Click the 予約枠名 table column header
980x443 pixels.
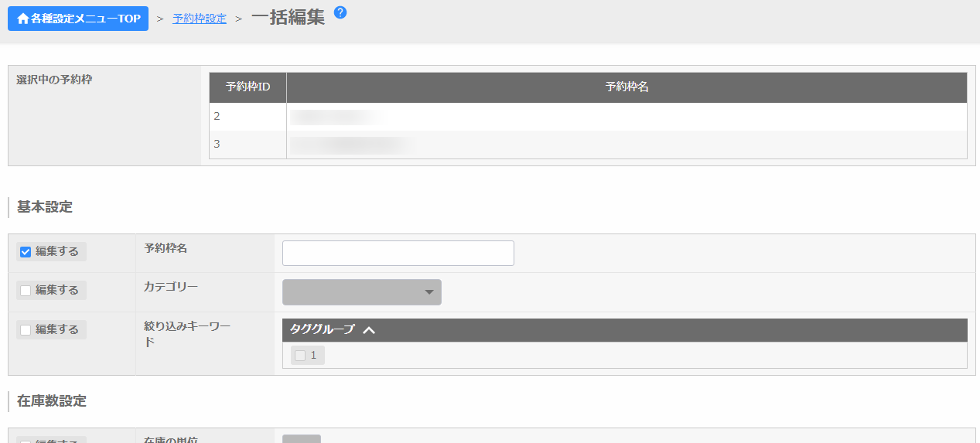pyautogui.click(x=627, y=87)
